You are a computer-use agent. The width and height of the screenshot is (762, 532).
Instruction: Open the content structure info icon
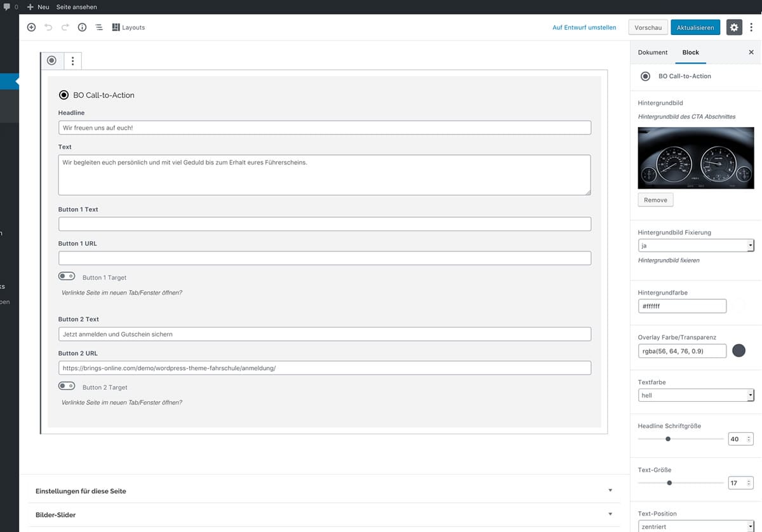[82, 27]
